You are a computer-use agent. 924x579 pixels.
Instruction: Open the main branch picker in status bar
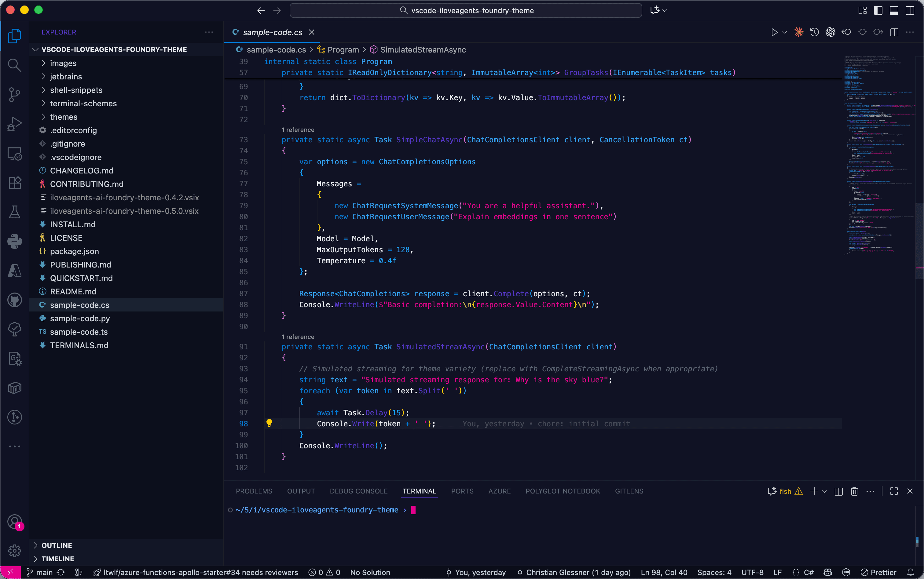tap(39, 572)
